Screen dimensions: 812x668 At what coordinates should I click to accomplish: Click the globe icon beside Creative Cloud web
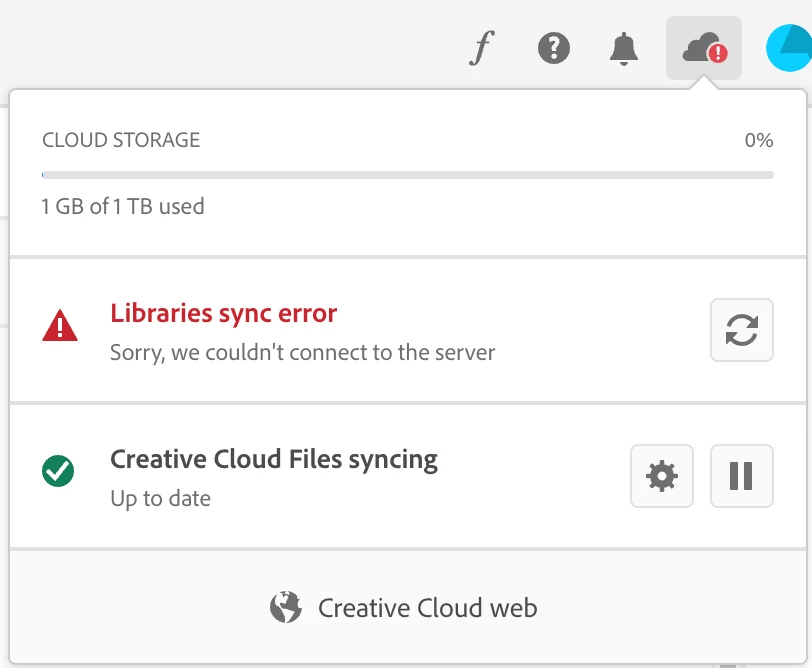coord(286,607)
